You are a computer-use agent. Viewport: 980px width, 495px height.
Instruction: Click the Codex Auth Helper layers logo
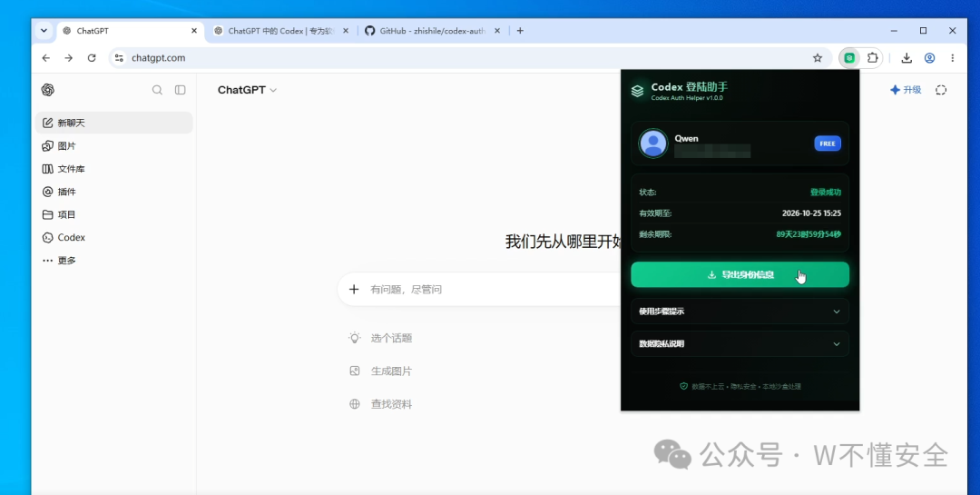[638, 91]
